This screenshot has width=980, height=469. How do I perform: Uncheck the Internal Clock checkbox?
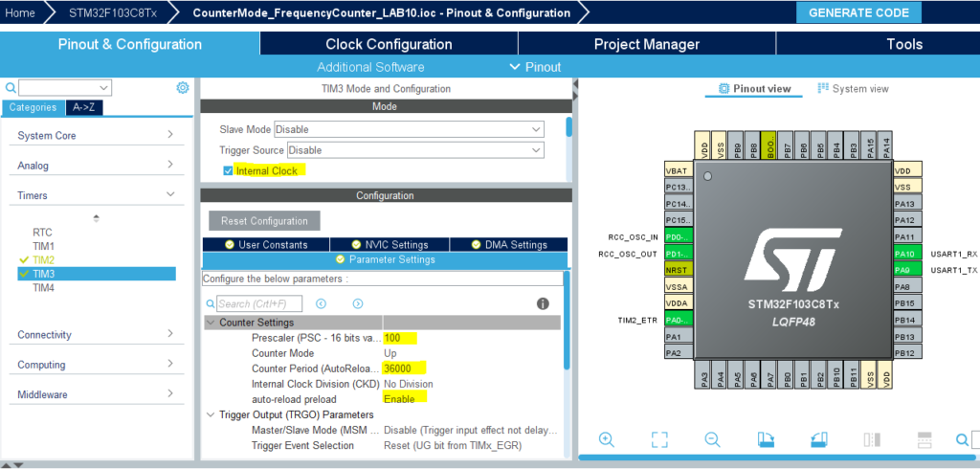(228, 170)
